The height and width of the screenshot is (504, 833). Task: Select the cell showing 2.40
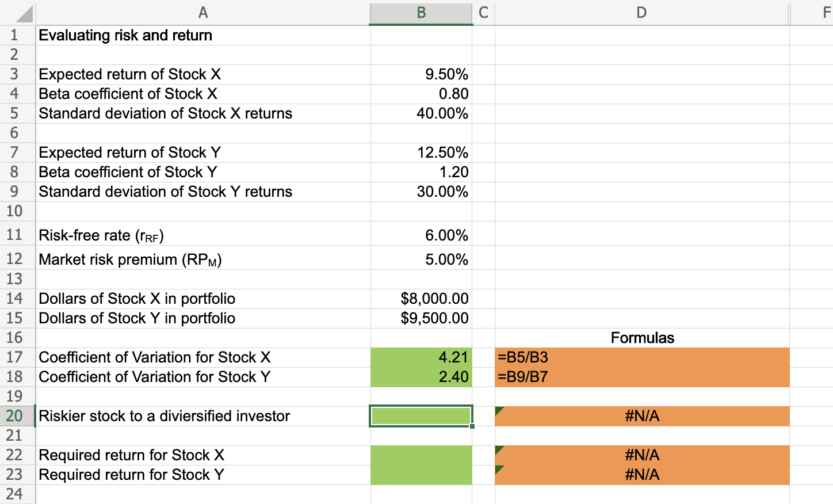coord(421,377)
